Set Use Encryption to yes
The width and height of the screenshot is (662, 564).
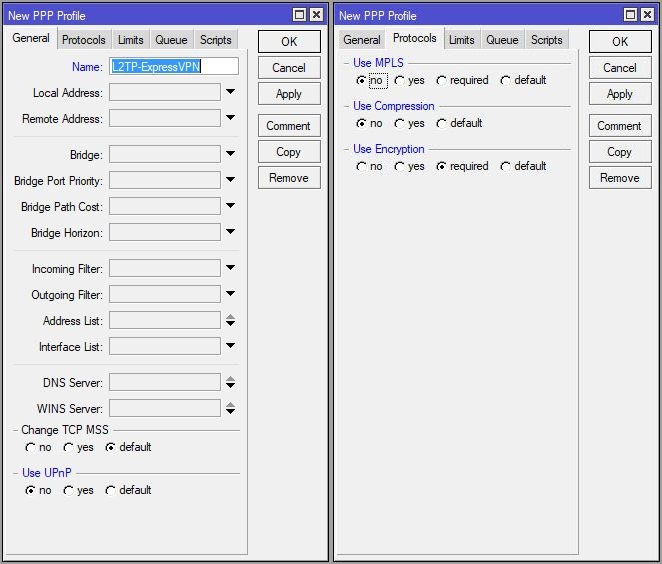coord(409,166)
